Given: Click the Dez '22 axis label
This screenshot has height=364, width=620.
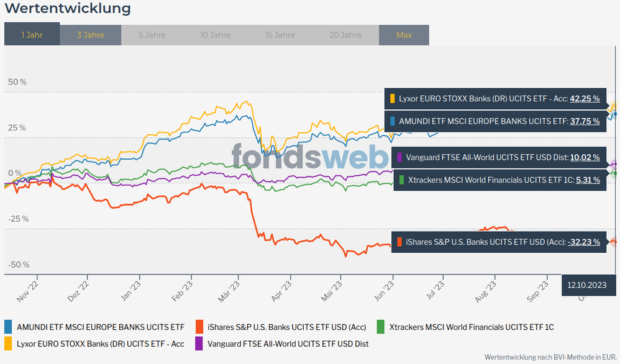Looking at the screenshot, I should [79, 292].
